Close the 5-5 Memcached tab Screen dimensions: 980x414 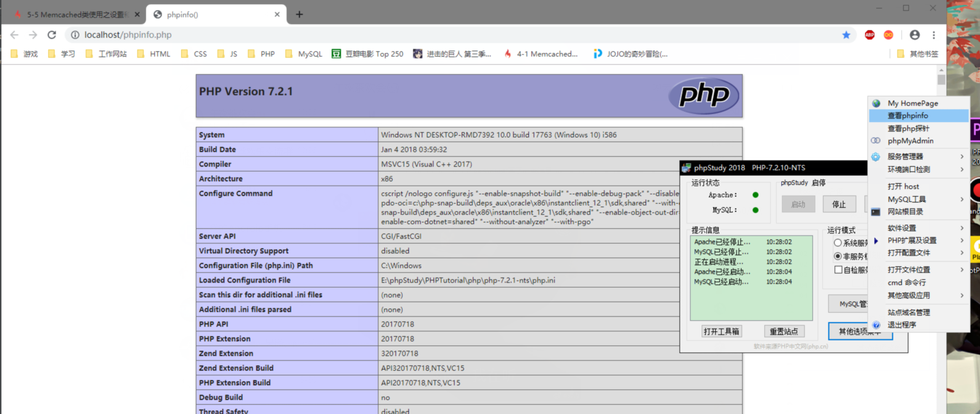[x=137, y=14]
